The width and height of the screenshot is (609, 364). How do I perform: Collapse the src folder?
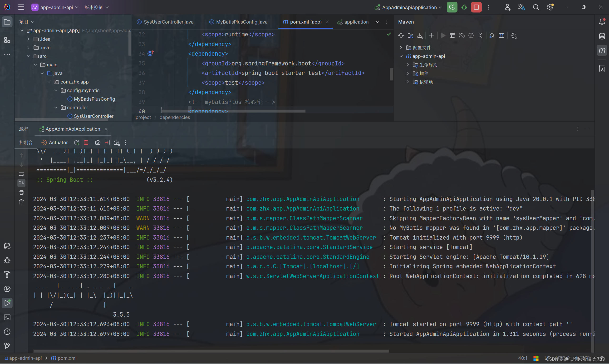click(29, 56)
